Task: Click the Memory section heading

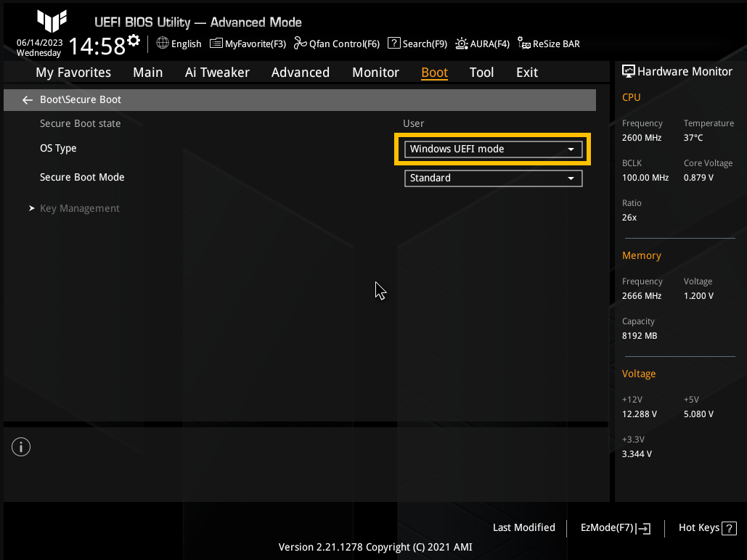Action: 641,256
